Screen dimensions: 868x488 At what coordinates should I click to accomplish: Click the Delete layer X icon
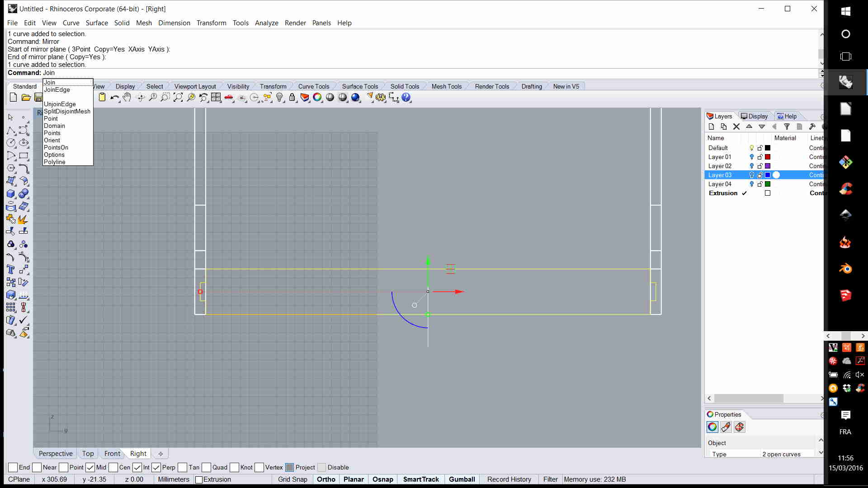coord(736,127)
